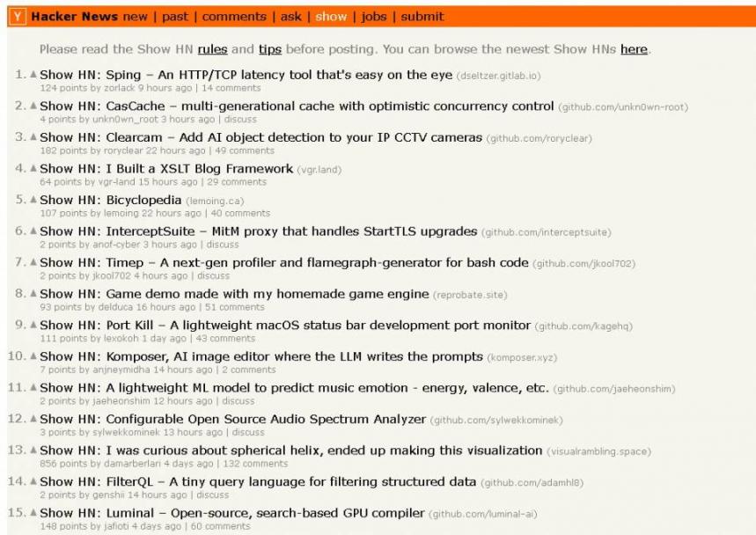The width and height of the screenshot is (756, 535).
Task: Upvote the Luminal GPU compiler post
Action: click(x=33, y=513)
